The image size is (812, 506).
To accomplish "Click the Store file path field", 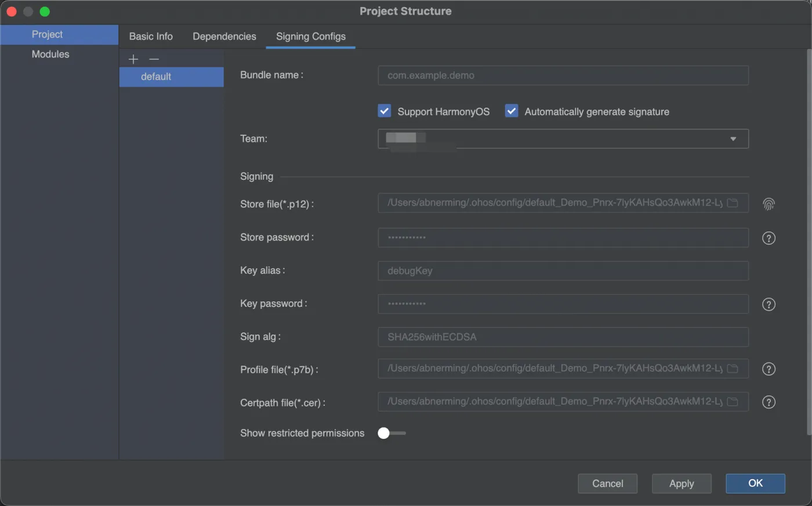I will pos(563,203).
